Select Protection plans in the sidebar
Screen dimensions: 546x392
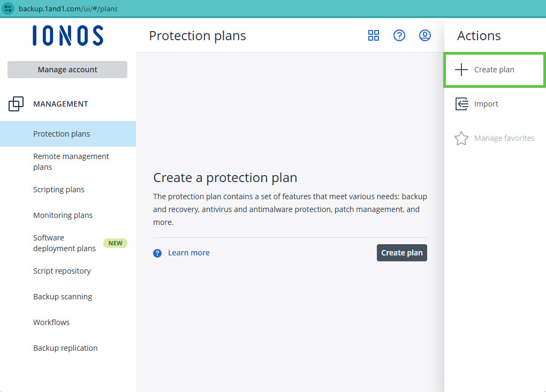tap(62, 134)
